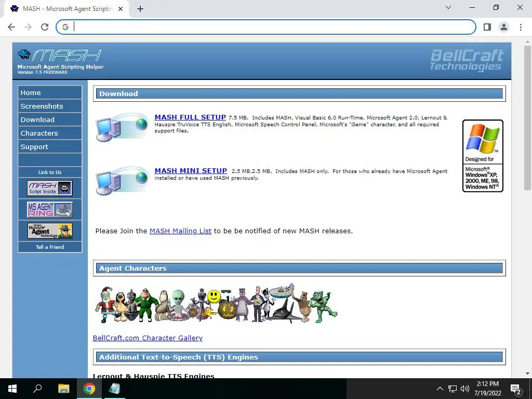The image size is (532, 399).
Task: Click the Agent Characters section heading
Action: 299,269
